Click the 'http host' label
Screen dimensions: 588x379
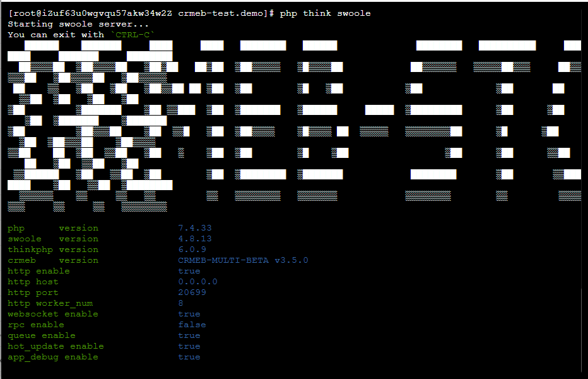(x=33, y=282)
